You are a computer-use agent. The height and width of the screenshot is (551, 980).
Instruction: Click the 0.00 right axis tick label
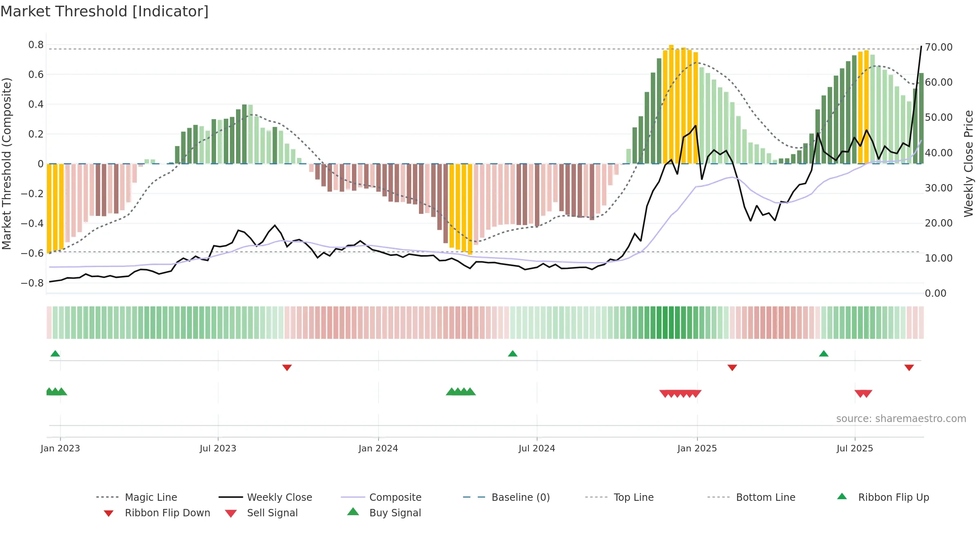click(935, 293)
